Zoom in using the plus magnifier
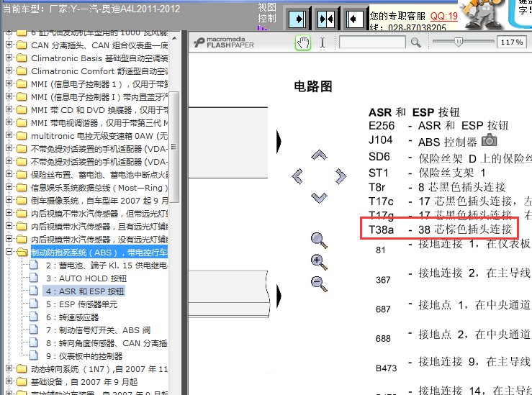The width and height of the screenshot is (532, 395). (319, 262)
